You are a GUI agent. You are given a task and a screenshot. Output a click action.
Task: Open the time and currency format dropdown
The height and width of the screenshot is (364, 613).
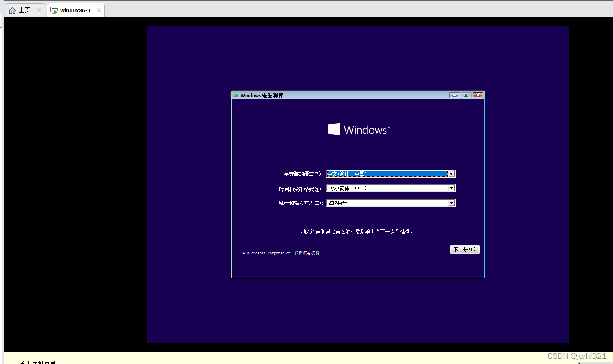click(x=451, y=188)
